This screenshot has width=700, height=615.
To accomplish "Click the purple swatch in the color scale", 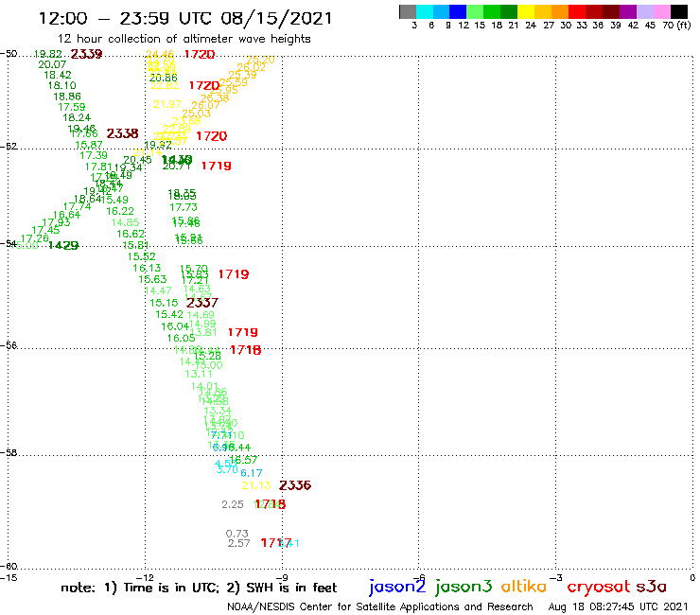I will pyautogui.click(x=628, y=11).
